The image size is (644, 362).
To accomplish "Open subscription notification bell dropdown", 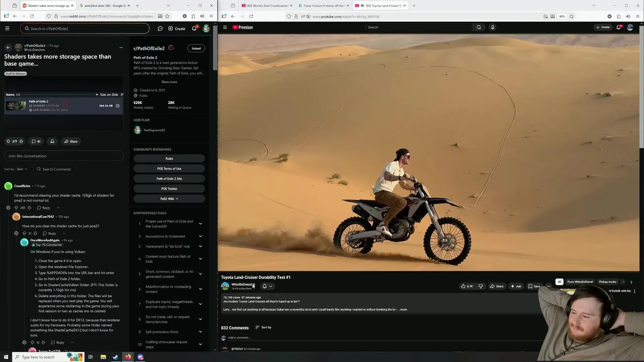I will [267, 286].
